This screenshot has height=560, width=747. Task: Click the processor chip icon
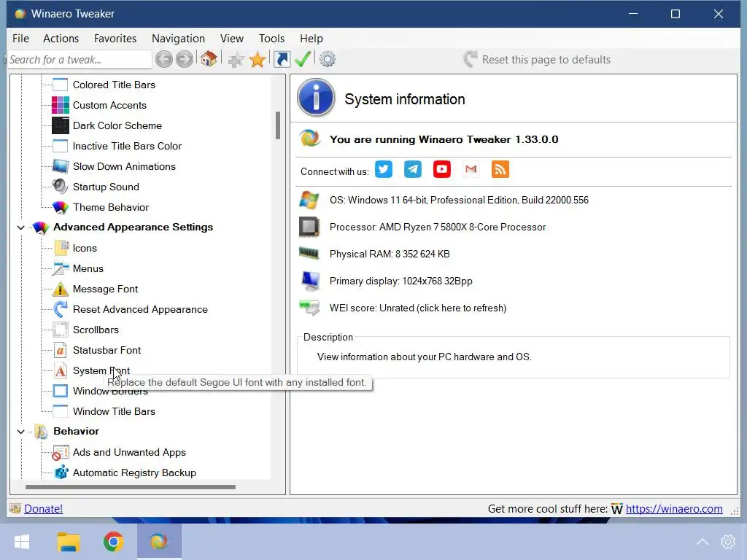pyautogui.click(x=309, y=227)
